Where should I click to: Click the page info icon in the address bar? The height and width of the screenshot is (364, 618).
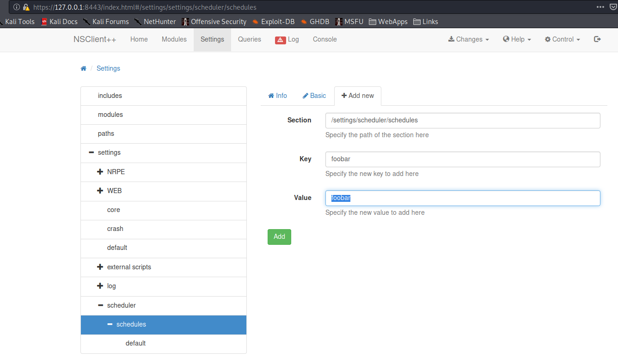[x=17, y=7]
